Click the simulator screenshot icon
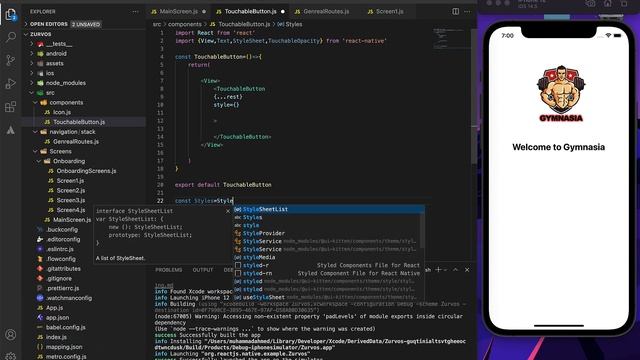 [x=591, y=4]
